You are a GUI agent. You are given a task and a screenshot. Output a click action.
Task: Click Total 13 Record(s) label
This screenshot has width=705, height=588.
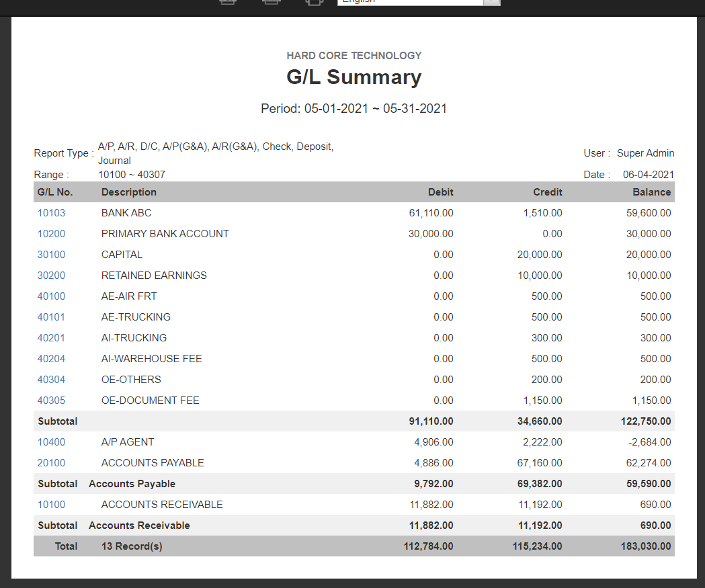point(109,546)
